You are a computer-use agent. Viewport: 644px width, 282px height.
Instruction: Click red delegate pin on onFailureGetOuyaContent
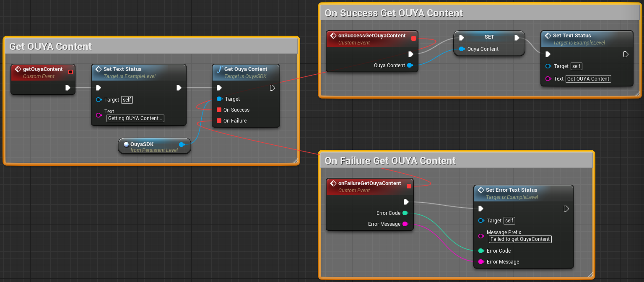[409, 186]
